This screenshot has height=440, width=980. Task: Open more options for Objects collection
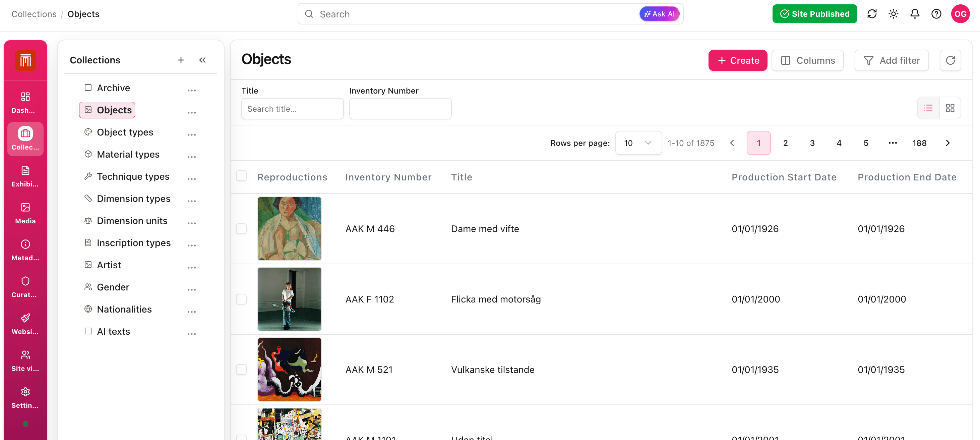(x=191, y=113)
